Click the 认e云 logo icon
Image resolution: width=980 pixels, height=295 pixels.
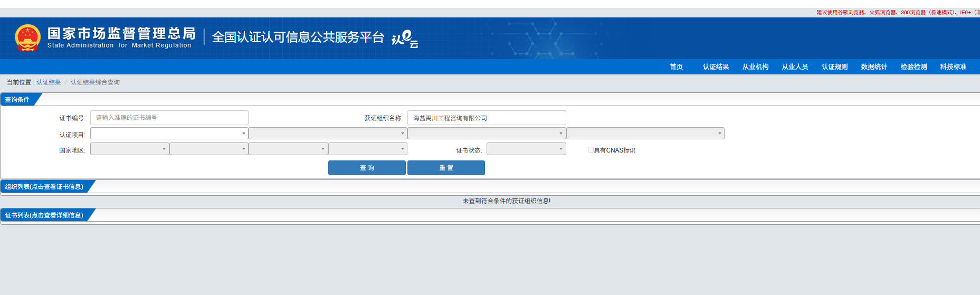tap(405, 39)
